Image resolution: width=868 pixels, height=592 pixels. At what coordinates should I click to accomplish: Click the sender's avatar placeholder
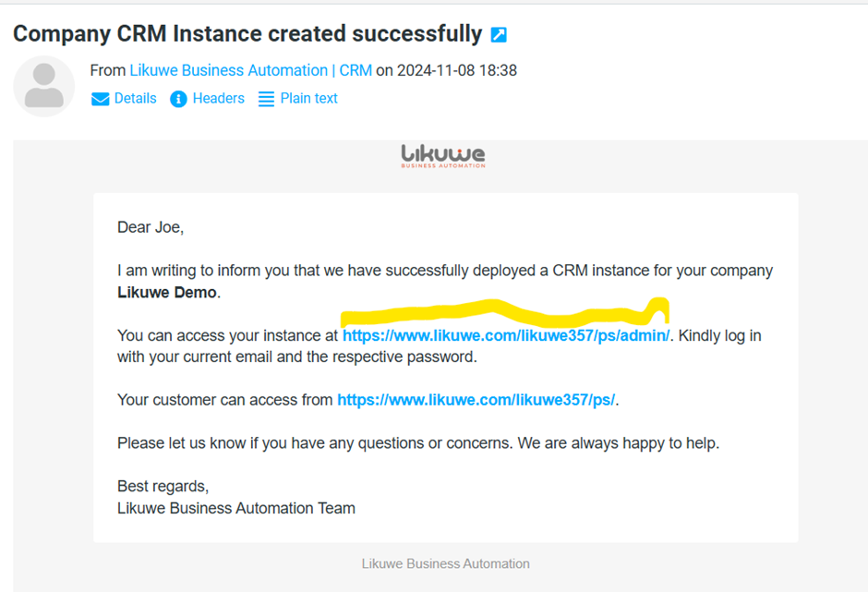click(43, 86)
